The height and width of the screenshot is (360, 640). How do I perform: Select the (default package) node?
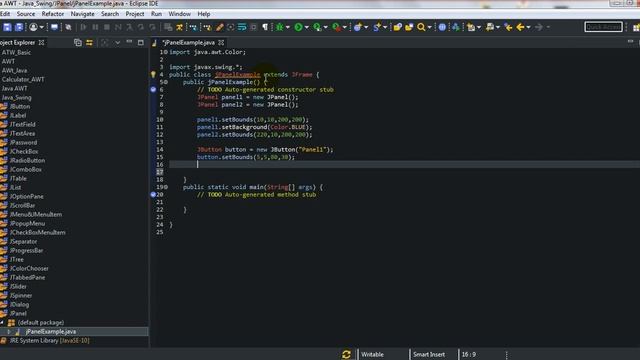[41, 322]
